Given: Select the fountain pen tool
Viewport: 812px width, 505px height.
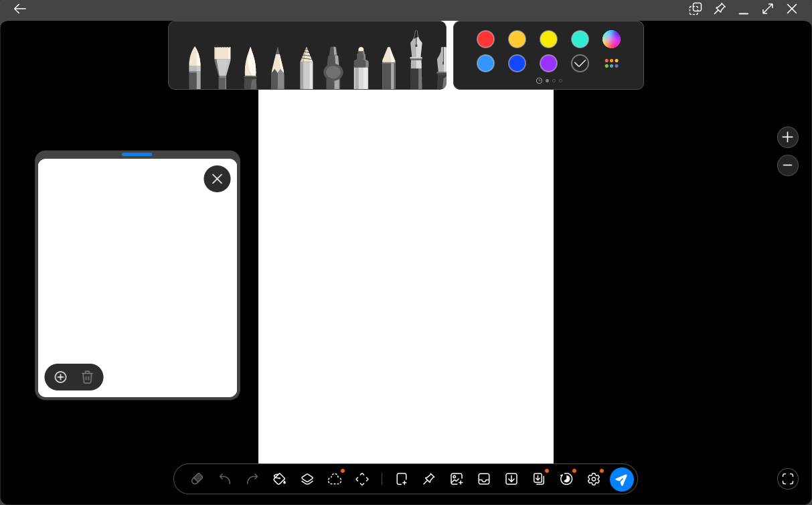Looking at the screenshot, I should click(416, 60).
